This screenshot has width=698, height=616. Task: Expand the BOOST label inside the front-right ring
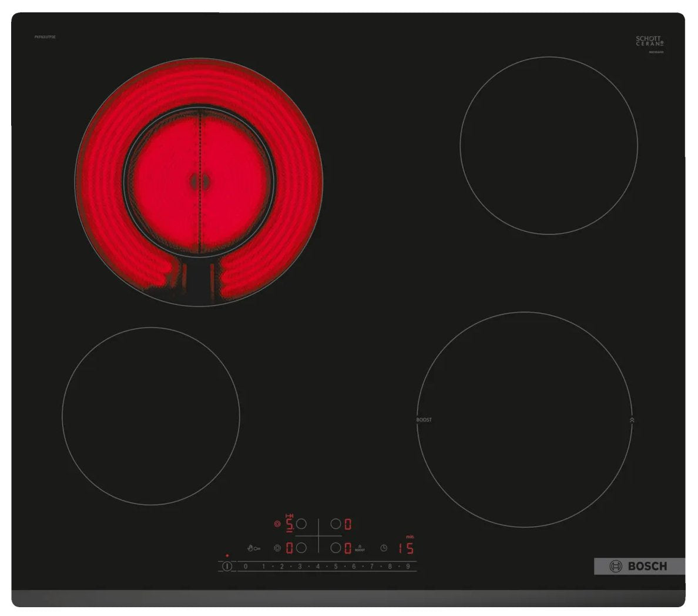(423, 419)
